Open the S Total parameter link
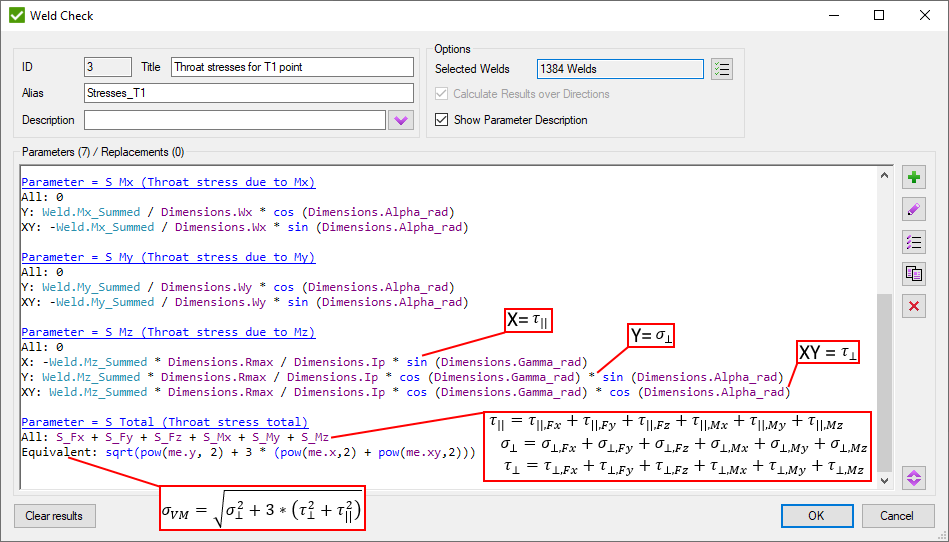The width and height of the screenshot is (949, 542). pyautogui.click(x=164, y=422)
